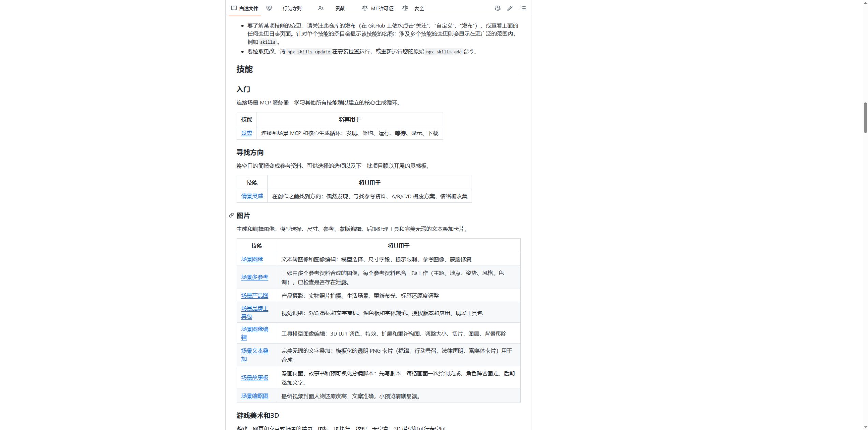Click the 入门 section heading

click(243, 89)
